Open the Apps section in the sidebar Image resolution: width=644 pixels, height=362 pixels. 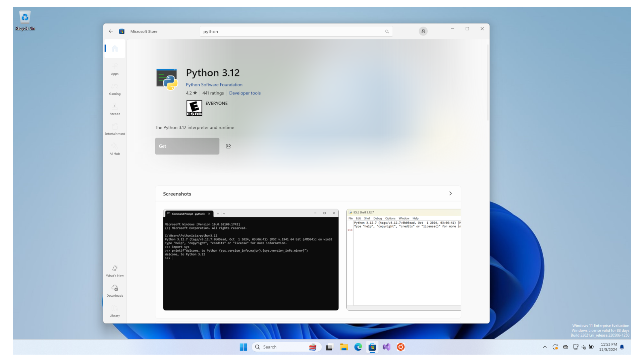tap(114, 69)
